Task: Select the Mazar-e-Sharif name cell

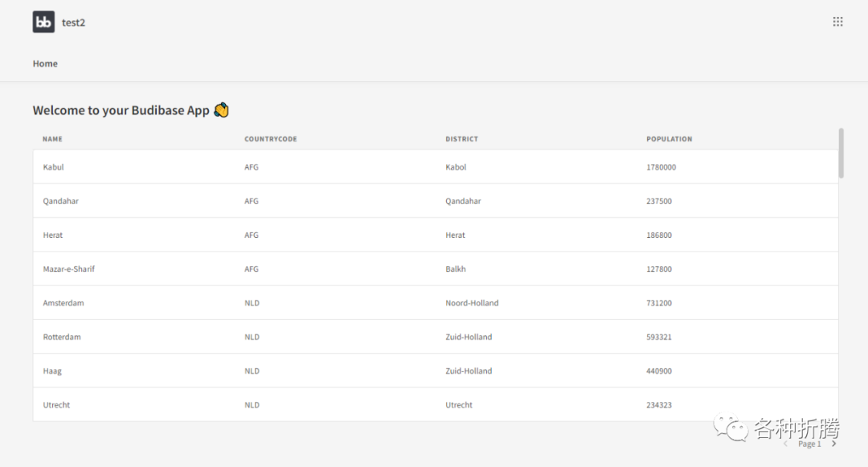Action: (68, 269)
